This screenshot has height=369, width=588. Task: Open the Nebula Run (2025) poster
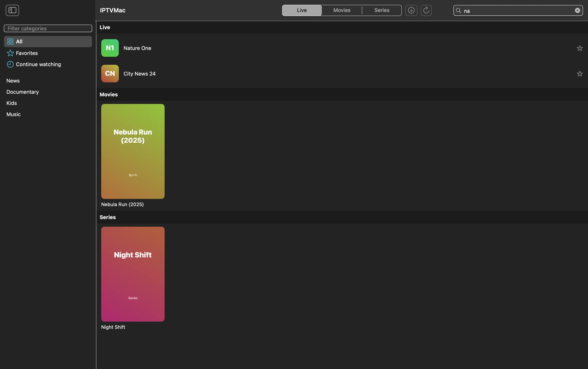click(133, 152)
